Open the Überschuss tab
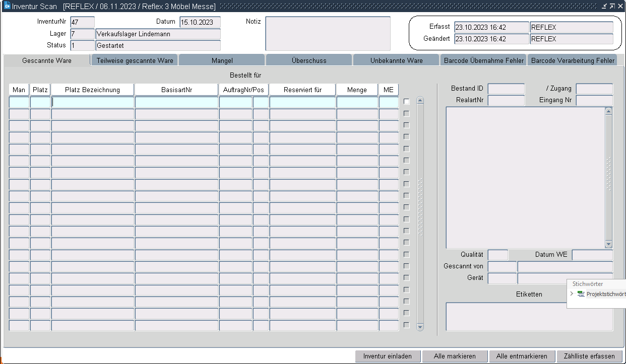This screenshot has width=626, height=364. (309, 60)
